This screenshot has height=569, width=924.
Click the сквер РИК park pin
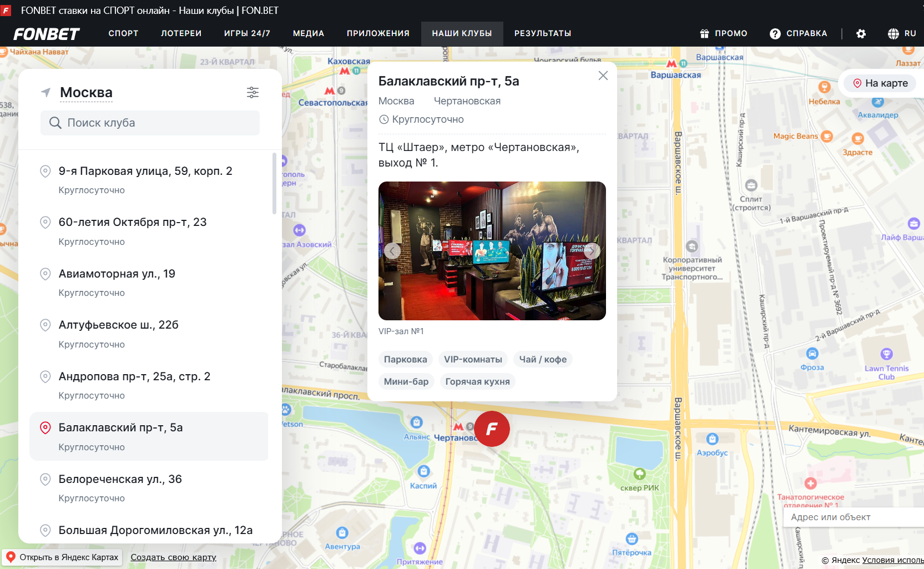pos(640,474)
